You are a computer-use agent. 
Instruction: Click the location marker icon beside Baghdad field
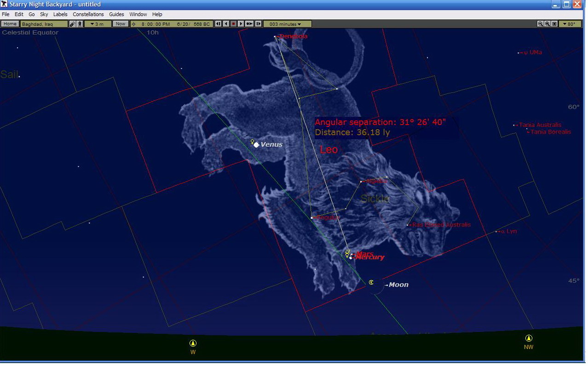tap(73, 24)
